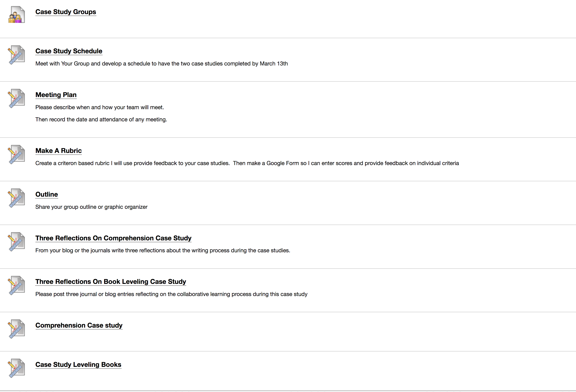
Task: Open the Make A Rubric assignment
Action: pyautogui.click(x=58, y=151)
